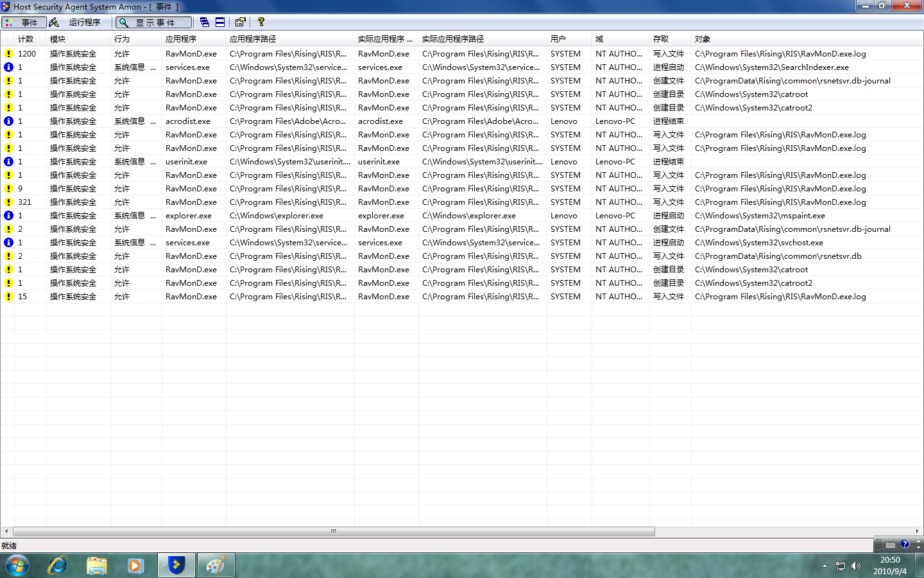The image size is (924, 578).
Task: Click the cascade windows toolbar icon
Action: pos(205,22)
